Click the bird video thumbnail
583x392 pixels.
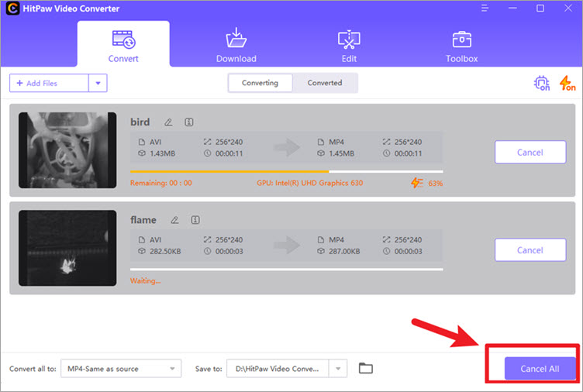pyautogui.click(x=67, y=150)
